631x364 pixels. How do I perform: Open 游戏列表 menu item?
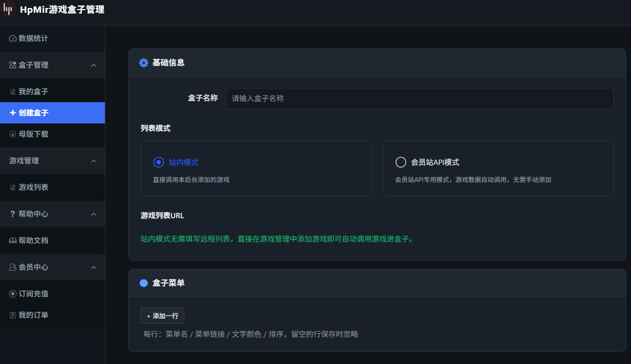pos(52,187)
